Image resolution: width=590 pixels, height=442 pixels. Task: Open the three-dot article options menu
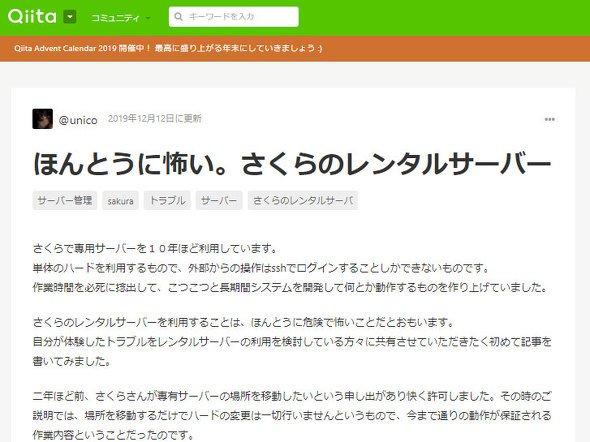(549, 119)
